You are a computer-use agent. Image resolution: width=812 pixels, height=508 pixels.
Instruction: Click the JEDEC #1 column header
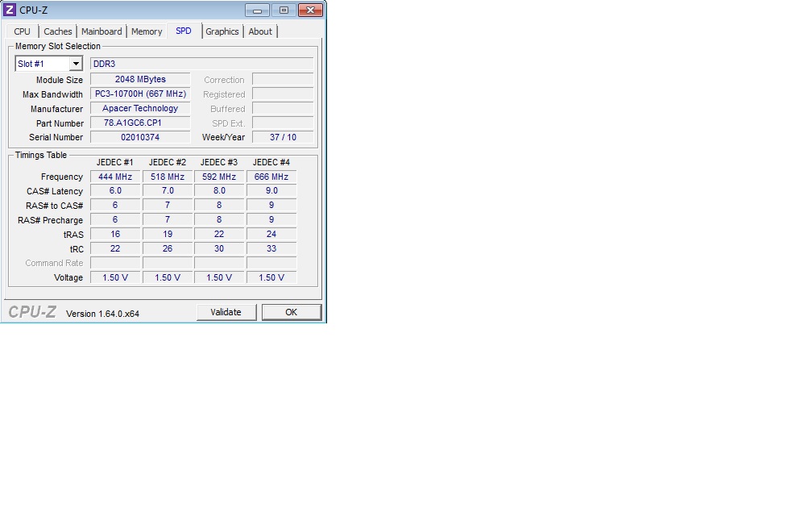[x=115, y=162]
